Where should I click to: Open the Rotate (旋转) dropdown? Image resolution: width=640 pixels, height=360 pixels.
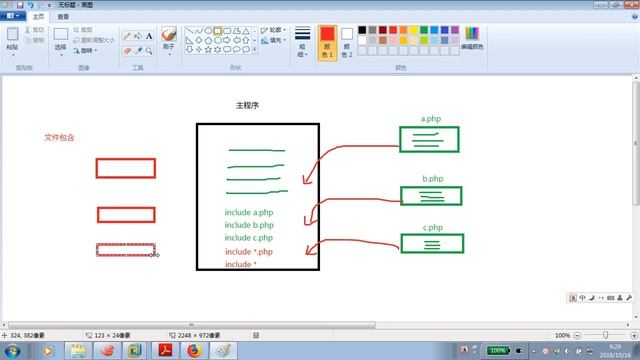point(86,51)
